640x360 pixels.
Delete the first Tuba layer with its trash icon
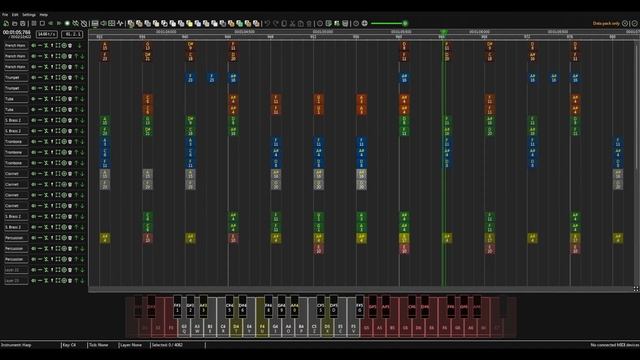tap(70, 99)
